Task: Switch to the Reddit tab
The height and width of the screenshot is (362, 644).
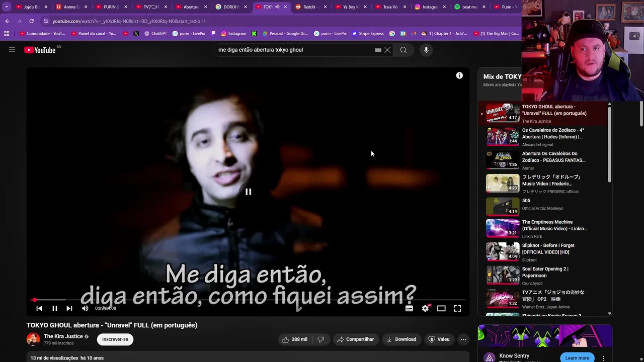Action: pyautogui.click(x=311, y=7)
